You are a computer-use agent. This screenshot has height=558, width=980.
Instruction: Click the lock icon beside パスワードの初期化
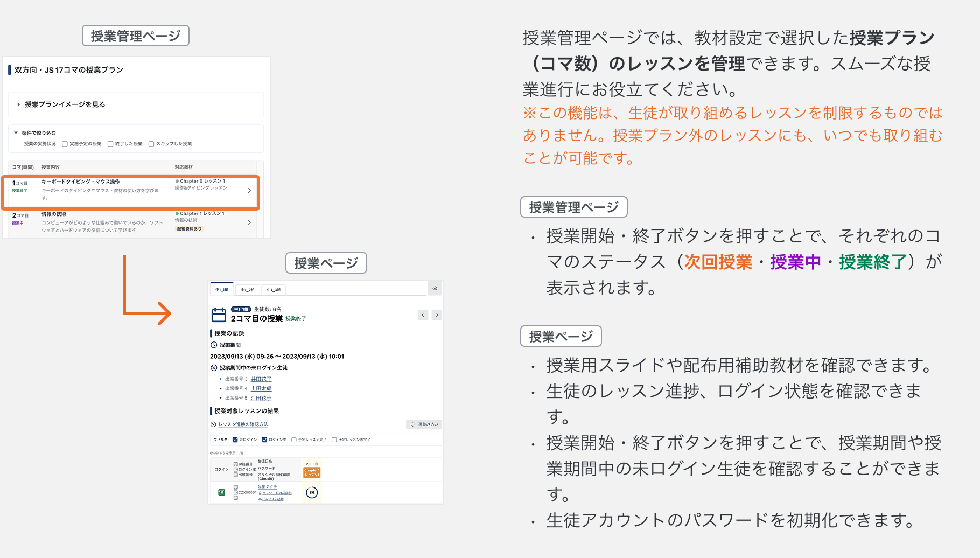(260, 492)
